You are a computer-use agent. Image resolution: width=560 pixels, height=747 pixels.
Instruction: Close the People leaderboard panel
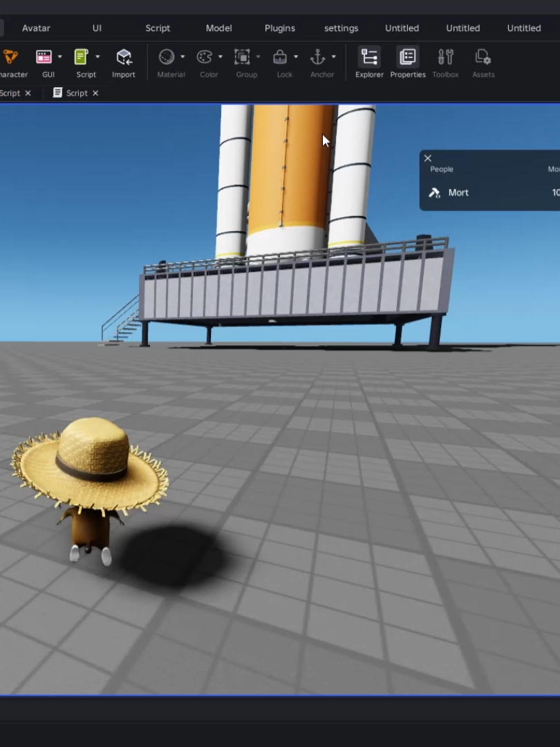click(x=428, y=158)
